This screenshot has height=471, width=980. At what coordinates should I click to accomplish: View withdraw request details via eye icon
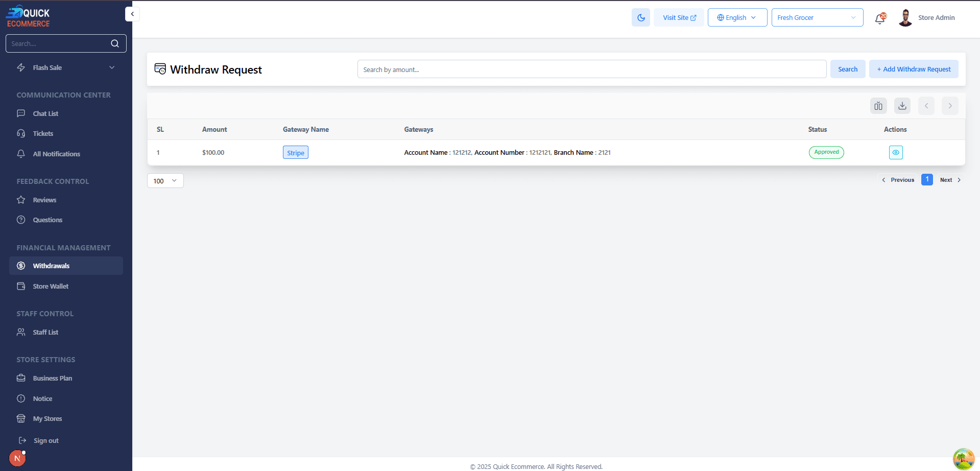(895, 152)
